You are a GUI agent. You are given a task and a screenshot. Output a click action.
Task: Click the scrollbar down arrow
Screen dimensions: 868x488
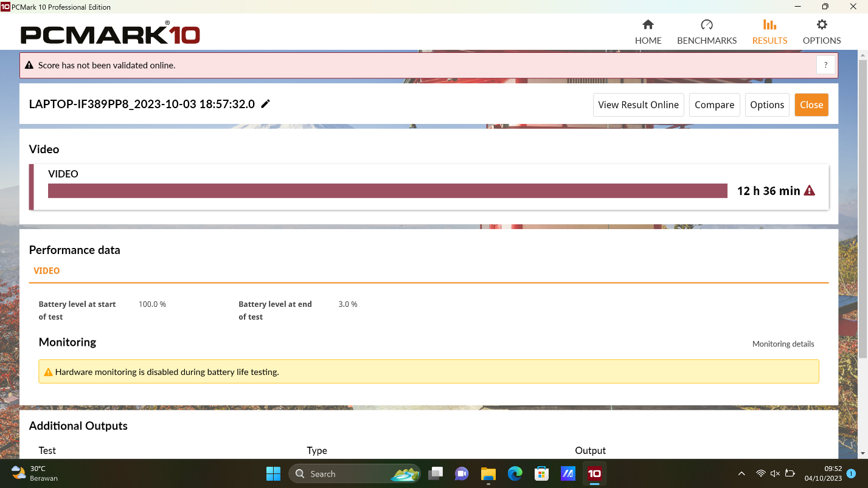[863, 453]
